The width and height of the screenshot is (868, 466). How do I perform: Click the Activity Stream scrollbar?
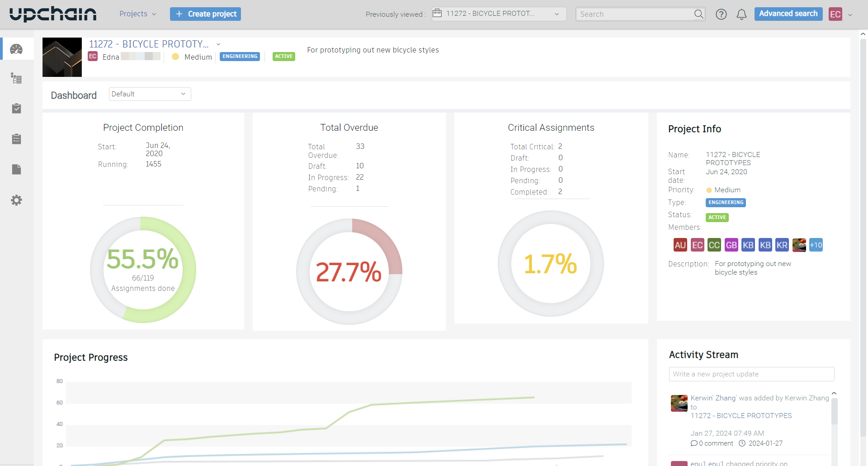point(834,411)
